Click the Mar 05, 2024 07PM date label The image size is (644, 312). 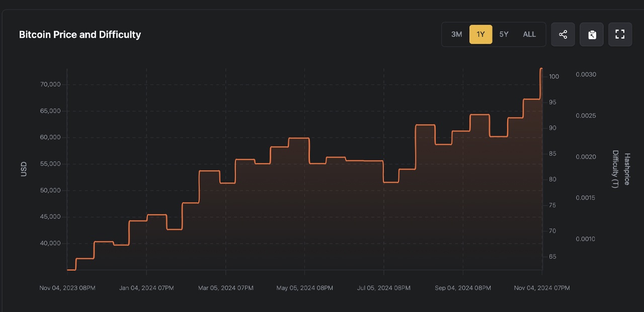[226, 288]
